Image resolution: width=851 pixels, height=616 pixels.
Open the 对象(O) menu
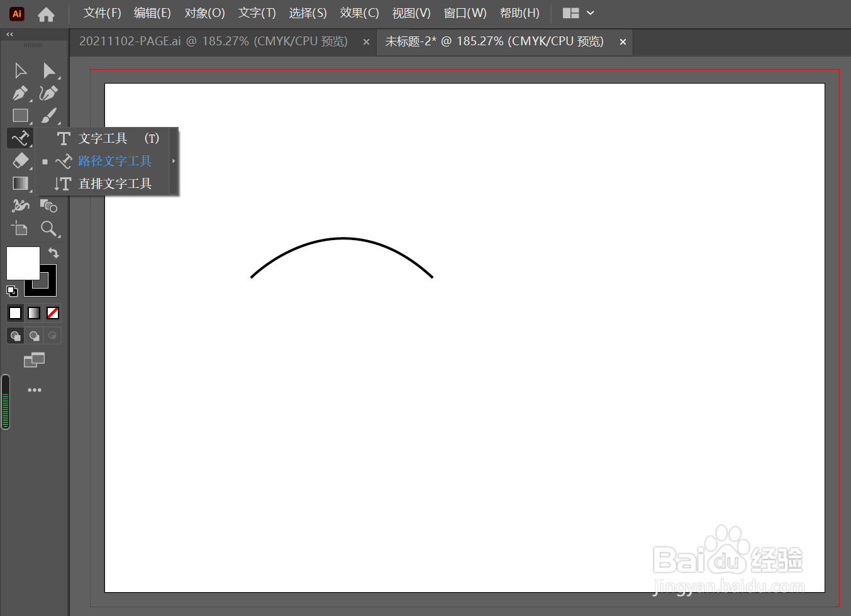(x=204, y=13)
